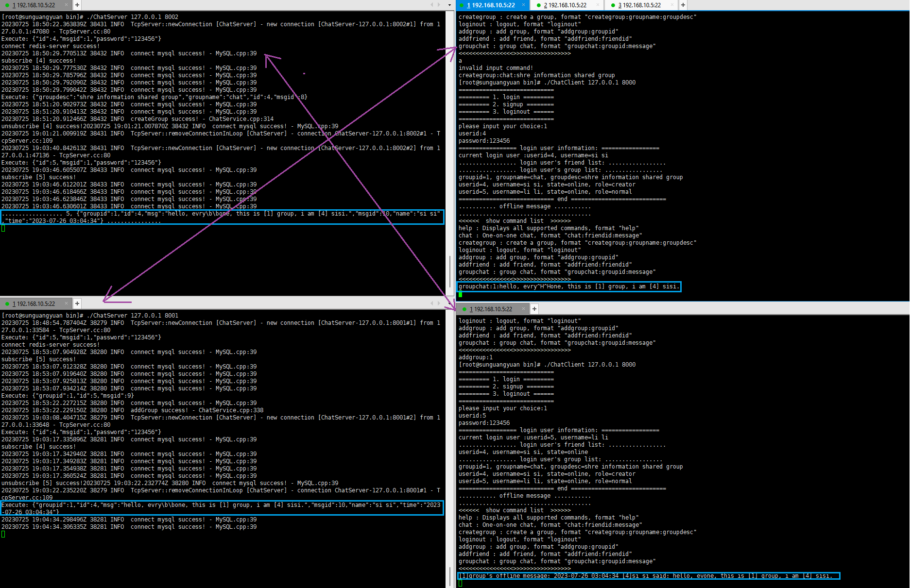Close tab 3 in the upper-right client pane
911x588 pixels.
(672, 5)
